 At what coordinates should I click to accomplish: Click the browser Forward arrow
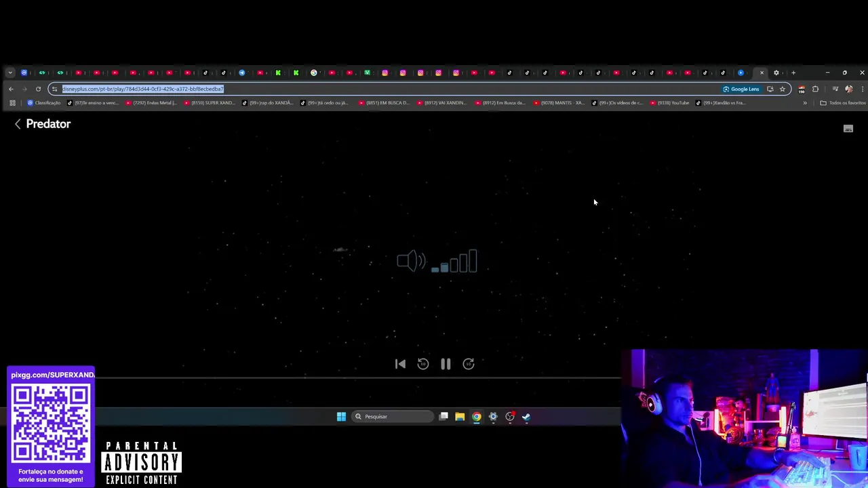(x=24, y=89)
